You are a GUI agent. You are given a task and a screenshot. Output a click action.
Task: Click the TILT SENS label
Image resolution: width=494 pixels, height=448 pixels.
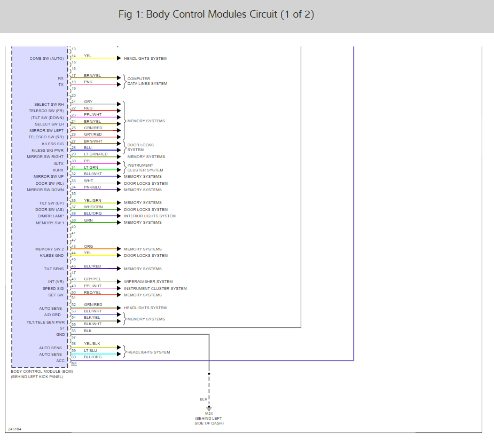pyautogui.click(x=53, y=269)
